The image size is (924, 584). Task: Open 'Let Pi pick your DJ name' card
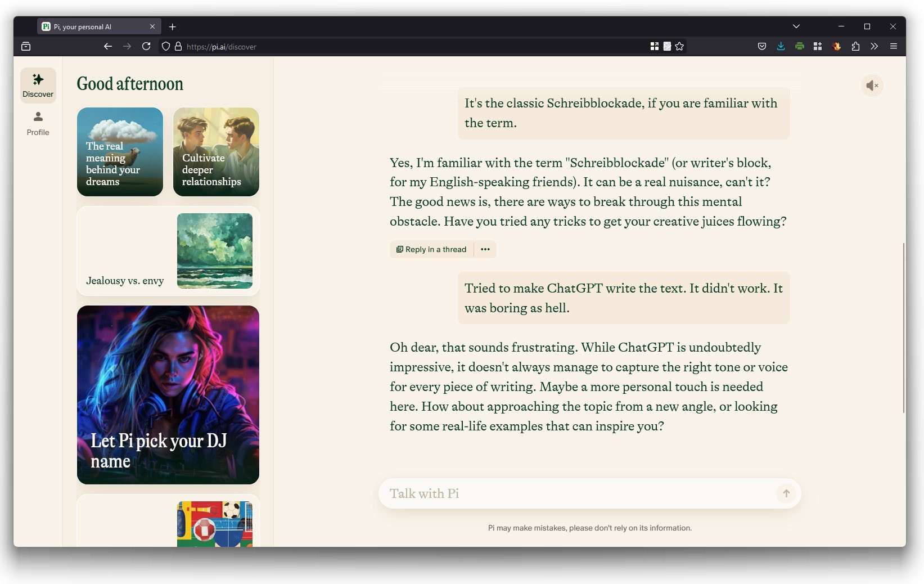168,395
